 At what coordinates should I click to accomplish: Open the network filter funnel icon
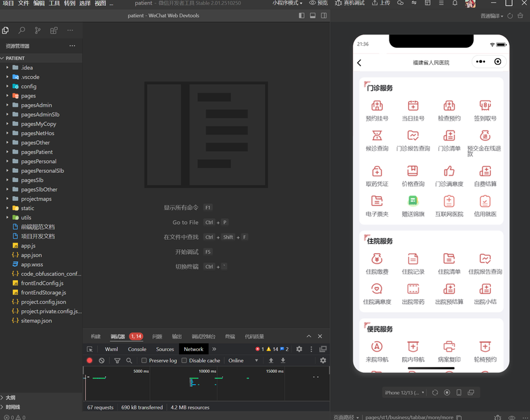coord(117,360)
